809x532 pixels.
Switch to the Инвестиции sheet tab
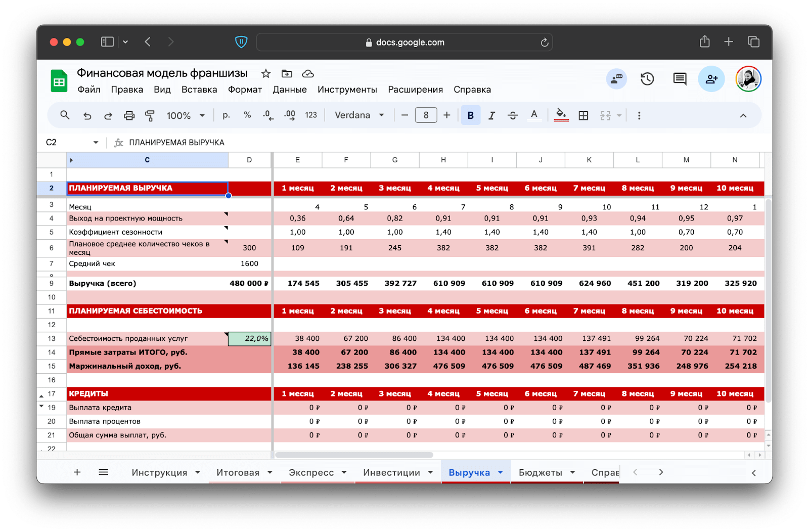tap(391, 472)
